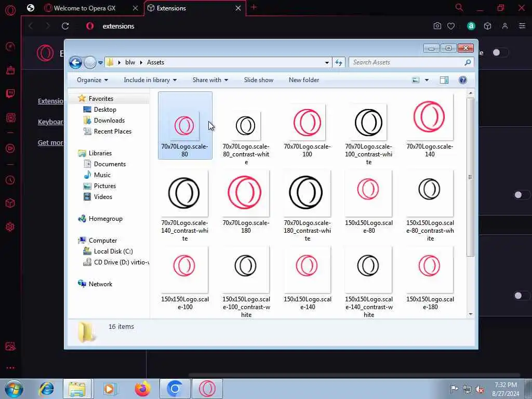Select Desktop under Favorites
The width and height of the screenshot is (532, 399).
point(105,110)
